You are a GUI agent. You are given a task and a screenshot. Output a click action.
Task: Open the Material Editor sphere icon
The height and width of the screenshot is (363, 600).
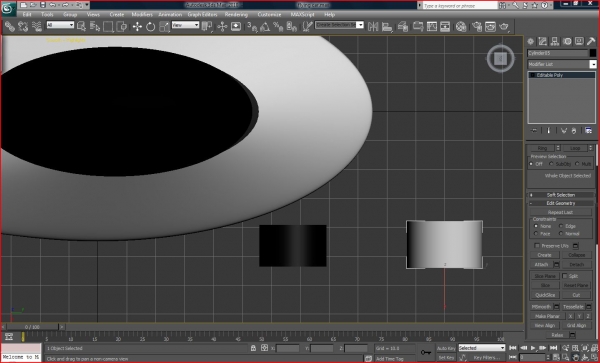[461, 26]
